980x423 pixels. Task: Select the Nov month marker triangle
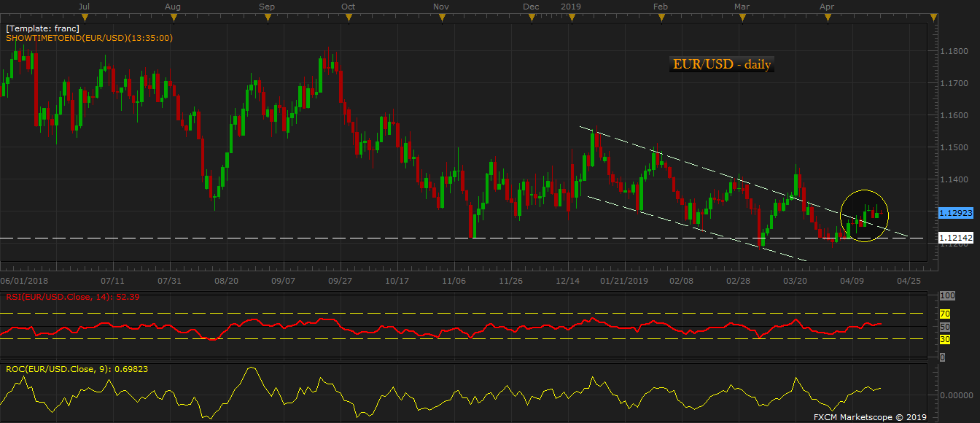click(440, 17)
